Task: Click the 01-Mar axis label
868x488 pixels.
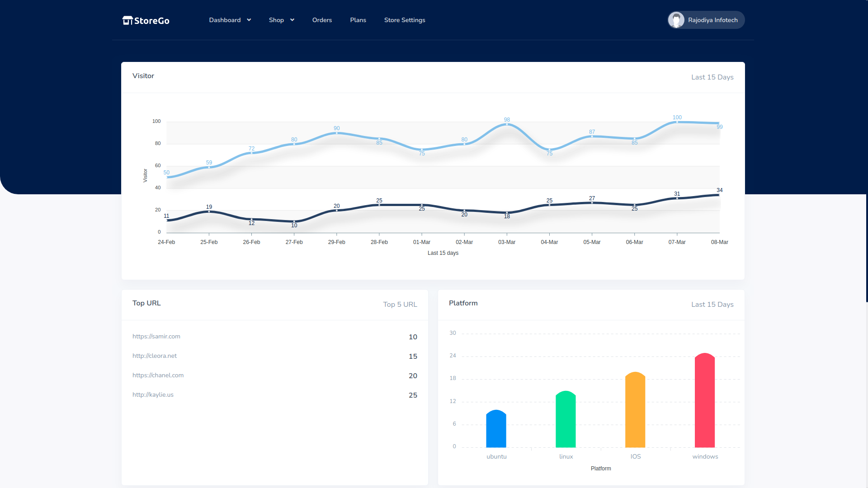Action: click(x=422, y=242)
